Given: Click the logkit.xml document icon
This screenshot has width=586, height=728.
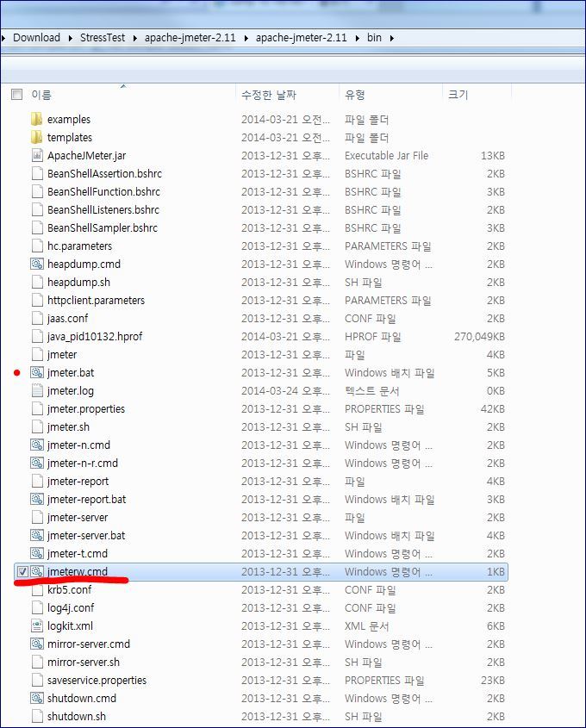Looking at the screenshot, I should (37, 626).
